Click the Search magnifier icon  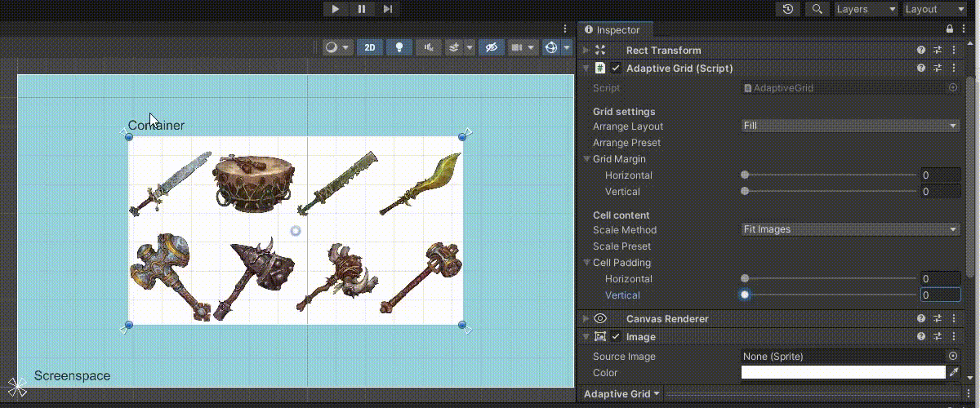click(x=817, y=9)
